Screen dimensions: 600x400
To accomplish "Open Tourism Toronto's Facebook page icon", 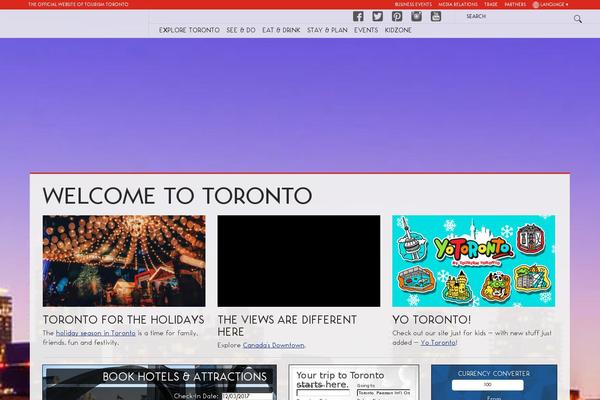I will (x=358, y=16).
